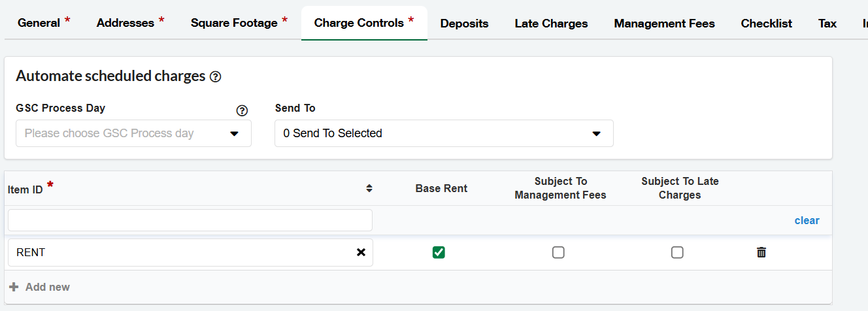Open the Deposits tab
Screen dimensions: 868x311
[x=465, y=24]
